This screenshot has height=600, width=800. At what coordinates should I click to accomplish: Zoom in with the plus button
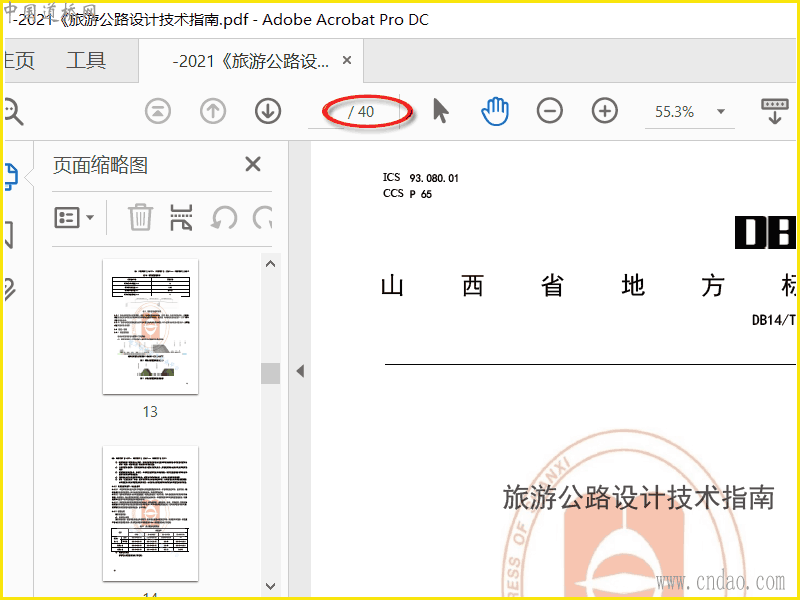click(x=605, y=111)
